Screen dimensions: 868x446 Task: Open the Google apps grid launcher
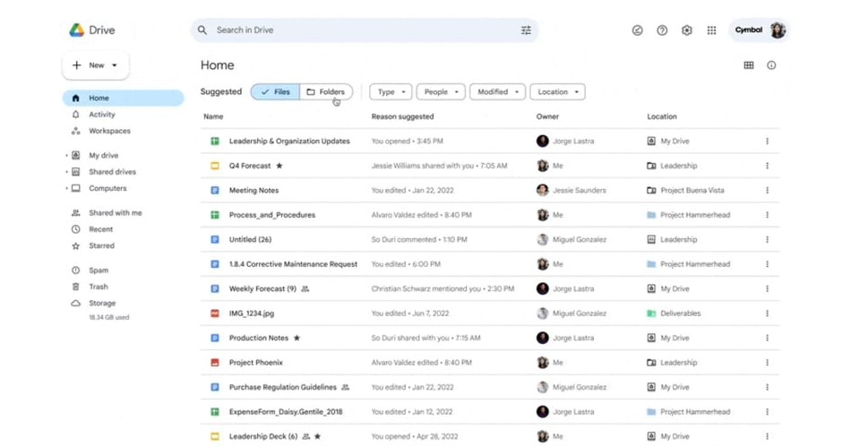[x=711, y=30]
